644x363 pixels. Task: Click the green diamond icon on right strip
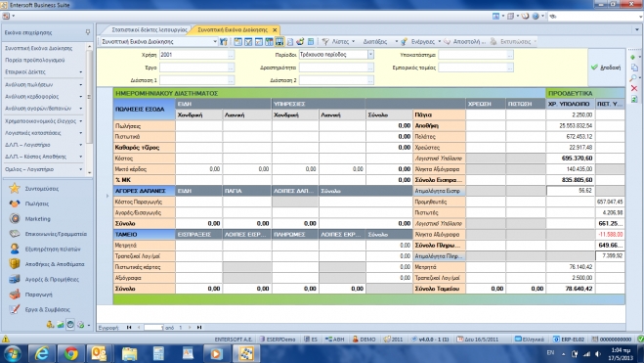pyautogui.click(x=632, y=57)
